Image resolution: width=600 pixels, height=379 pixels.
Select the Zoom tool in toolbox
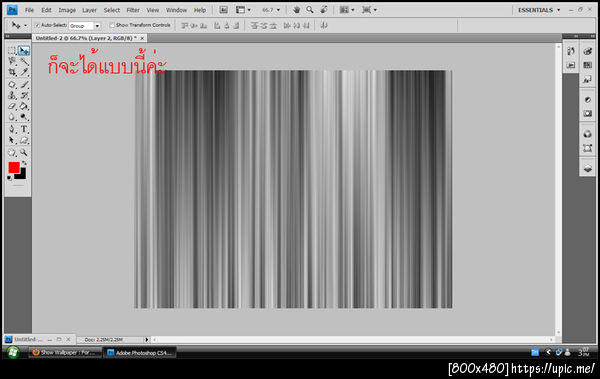tap(24, 153)
